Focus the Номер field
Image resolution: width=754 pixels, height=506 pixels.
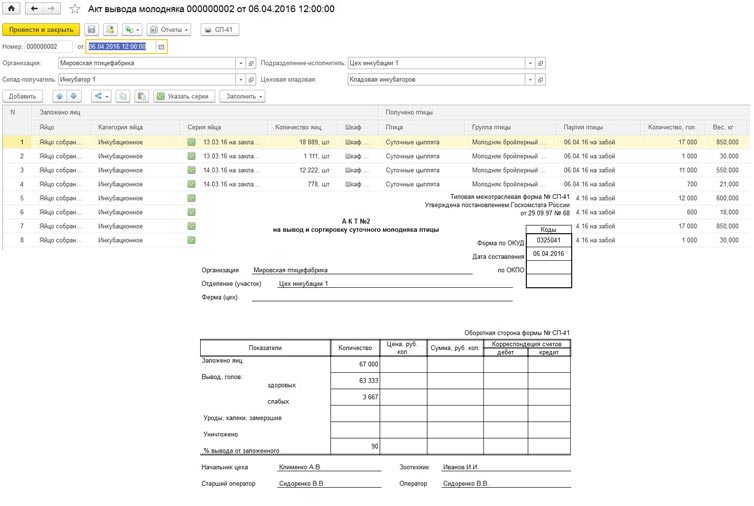click(48, 47)
